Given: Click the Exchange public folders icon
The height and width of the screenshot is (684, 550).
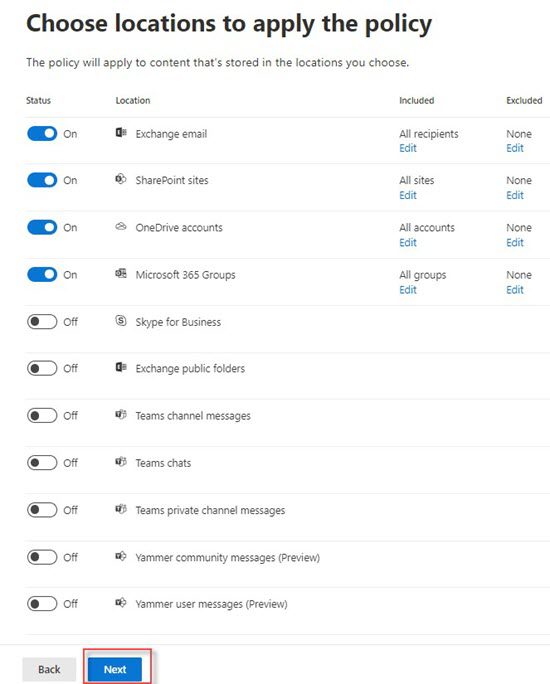Looking at the screenshot, I should pyautogui.click(x=121, y=367).
